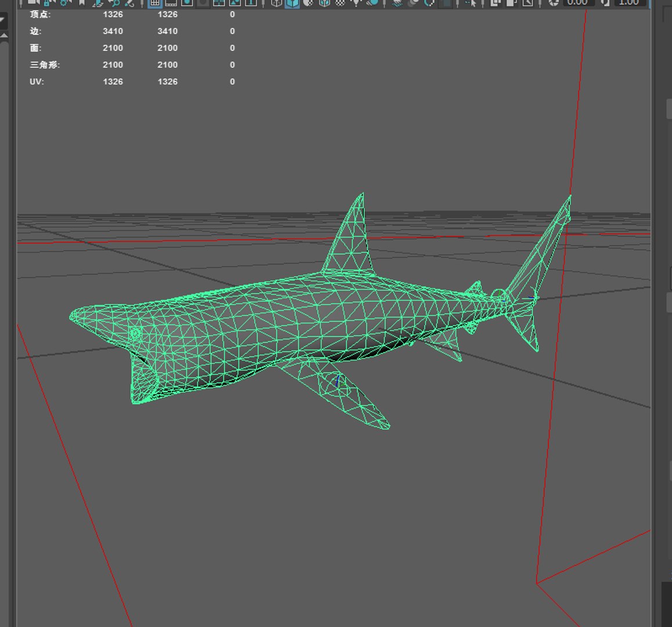Click the 2D Pan/Zoom magnifier icon
672x627 pixels.
[114, 2]
